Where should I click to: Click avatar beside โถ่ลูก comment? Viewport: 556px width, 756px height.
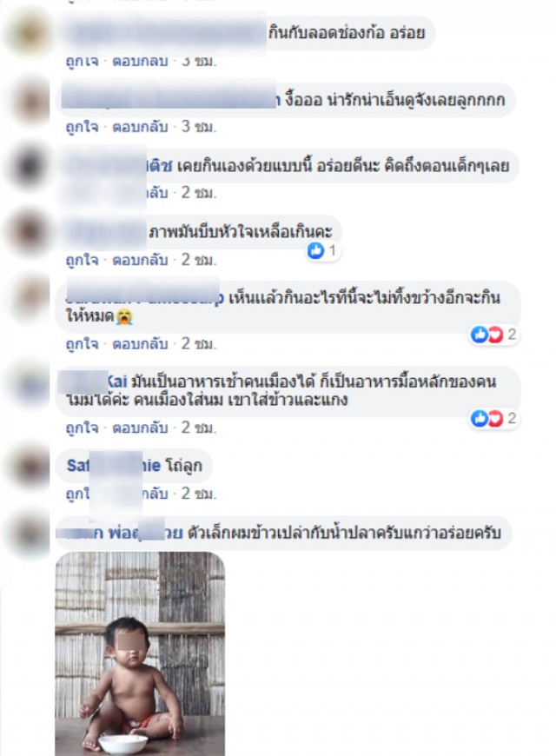pos(29,467)
